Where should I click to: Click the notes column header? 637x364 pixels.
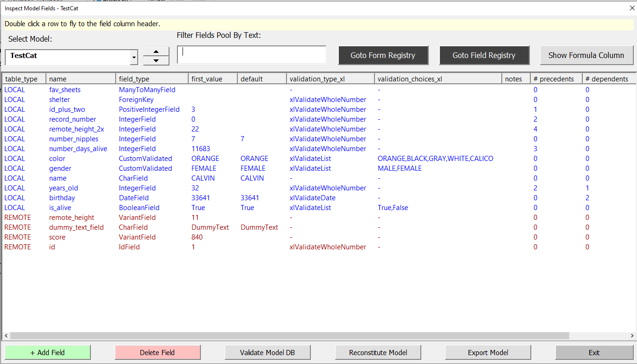[516, 79]
